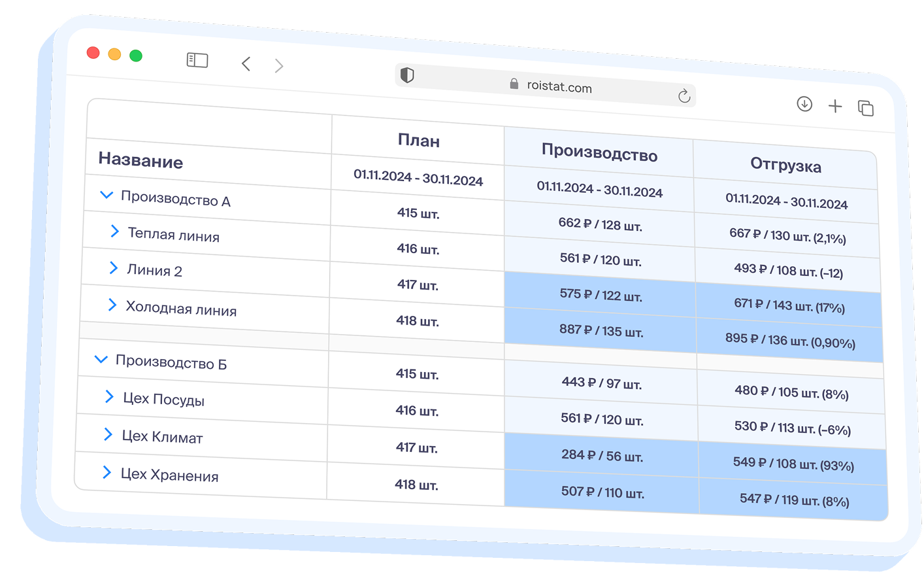This screenshot has width=924, height=584.
Task: Show the tab overview icon
Action: click(x=865, y=108)
